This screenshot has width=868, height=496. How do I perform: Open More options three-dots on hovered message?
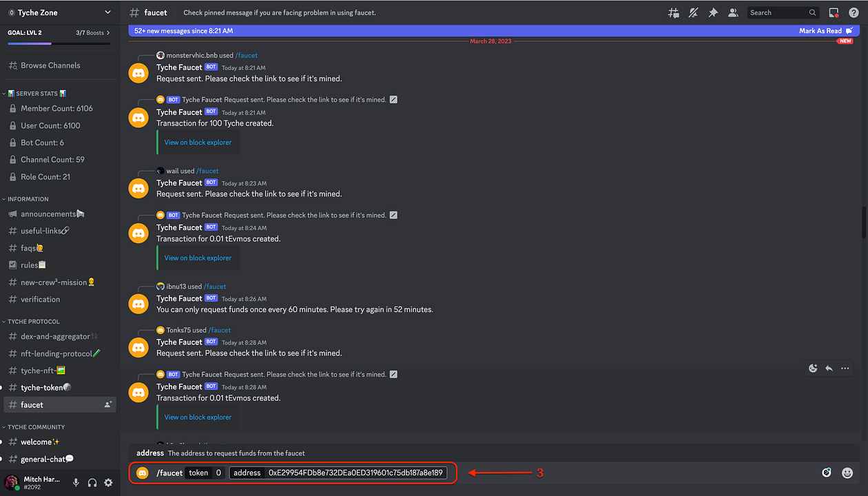pos(845,369)
